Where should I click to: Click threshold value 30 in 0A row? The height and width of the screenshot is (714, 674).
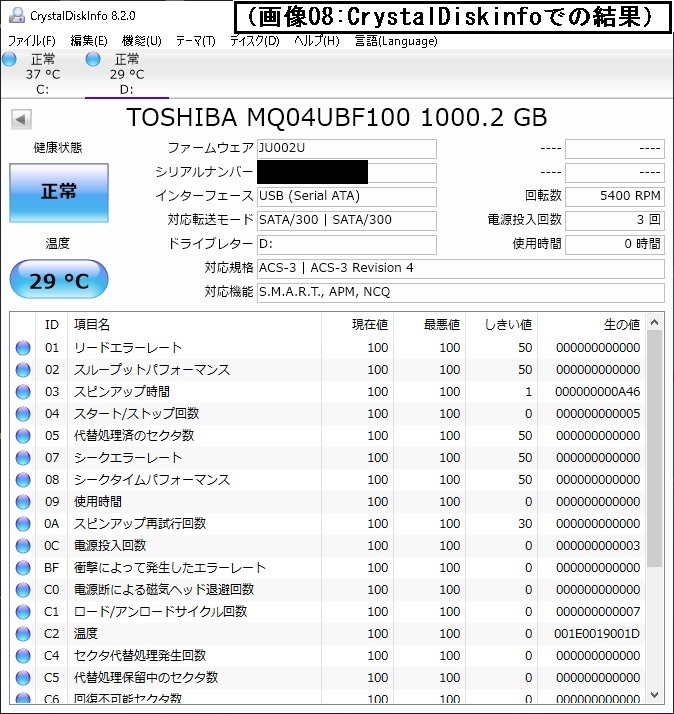(525, 524)
